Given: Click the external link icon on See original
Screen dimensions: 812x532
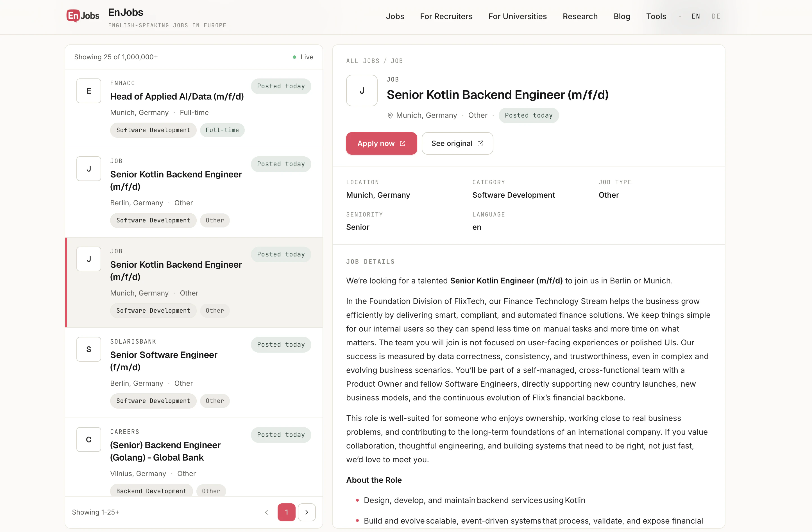Looking at the screenshot, I should pos(480,143).
